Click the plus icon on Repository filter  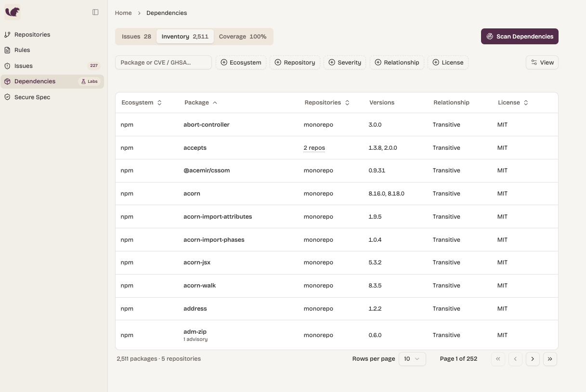coord(278,63)
